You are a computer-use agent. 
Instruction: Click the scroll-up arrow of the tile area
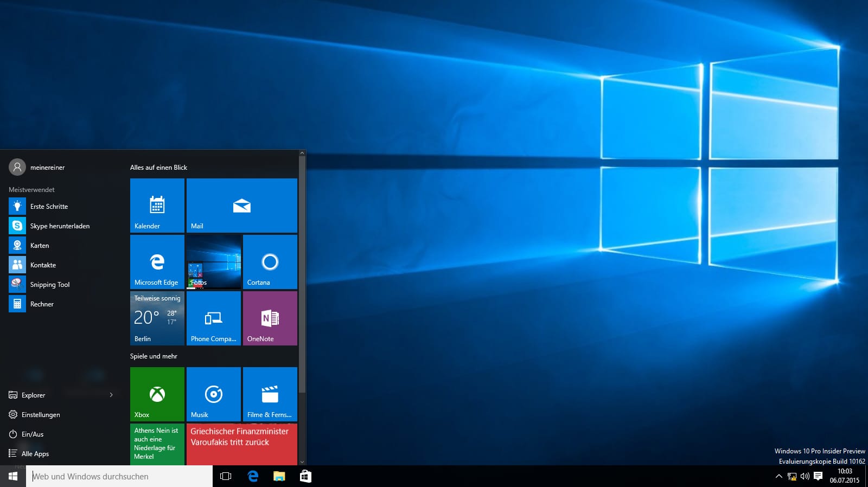[x=302, y=153]
